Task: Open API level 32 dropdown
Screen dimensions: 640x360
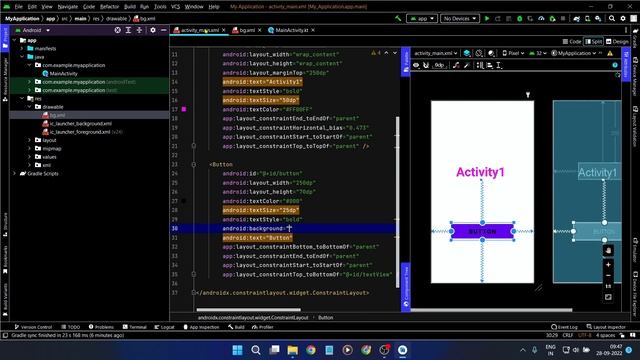Action: pyautogui.click(x=538, y=53)
